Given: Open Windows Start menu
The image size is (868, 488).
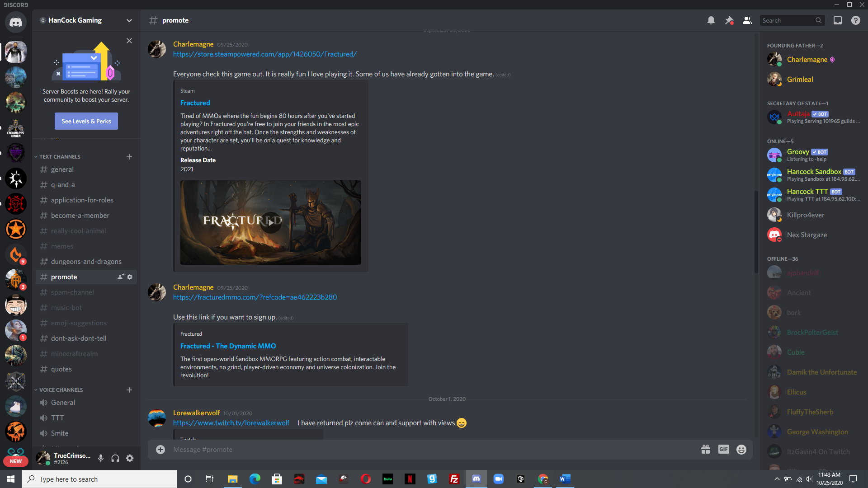Looking at the screenshot, I should pos(11,479).
